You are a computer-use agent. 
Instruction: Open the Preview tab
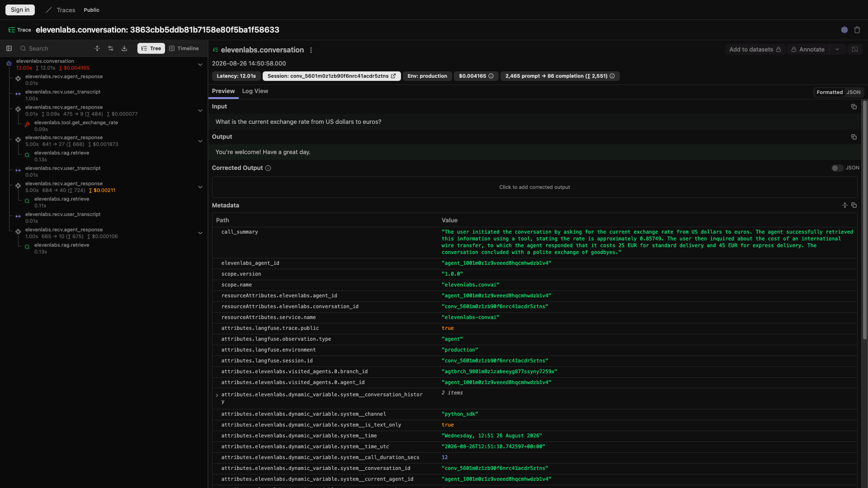223,91
